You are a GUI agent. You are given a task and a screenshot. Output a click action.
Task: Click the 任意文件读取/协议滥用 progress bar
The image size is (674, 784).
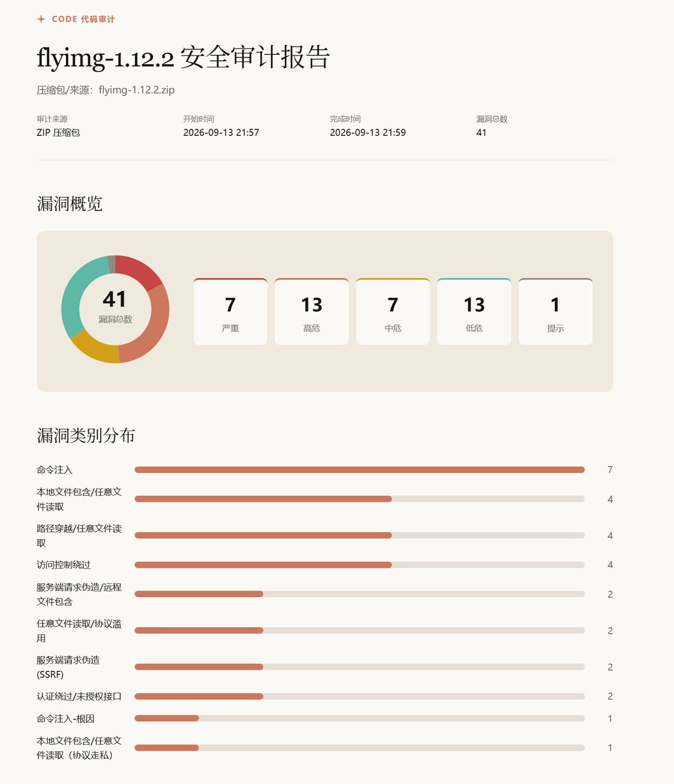point(360,630)
